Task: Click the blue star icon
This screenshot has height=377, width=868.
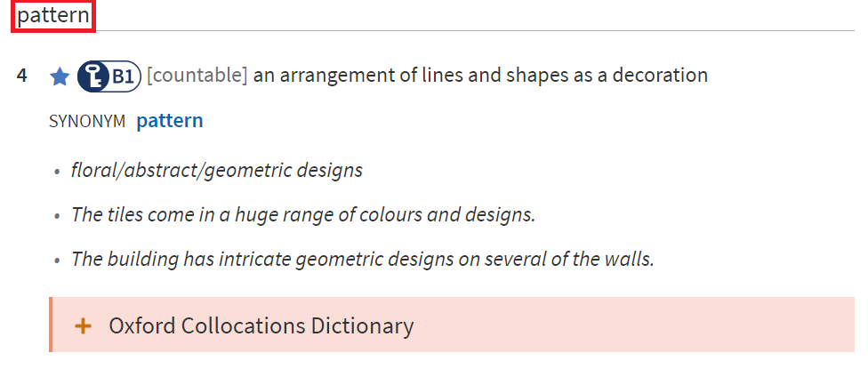Action: click(x=60, y=76)
